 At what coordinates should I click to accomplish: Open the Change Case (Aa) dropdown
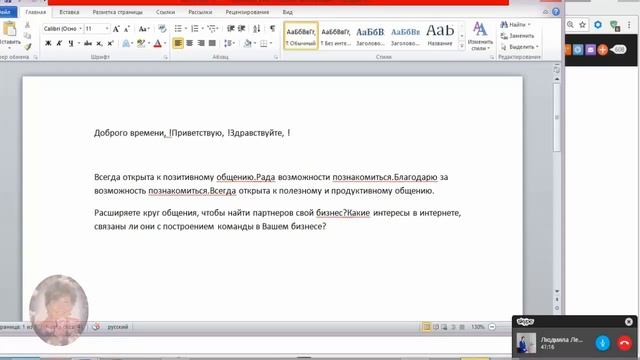point(144,29)
